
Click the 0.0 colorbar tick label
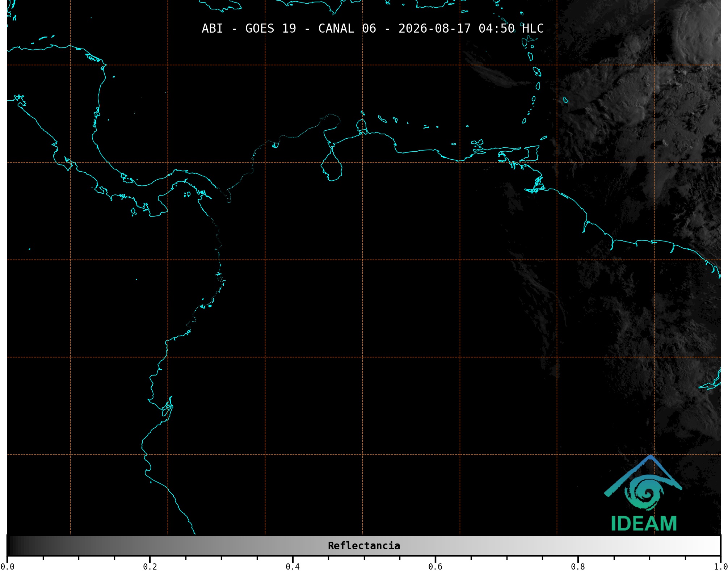pos(7,567)
